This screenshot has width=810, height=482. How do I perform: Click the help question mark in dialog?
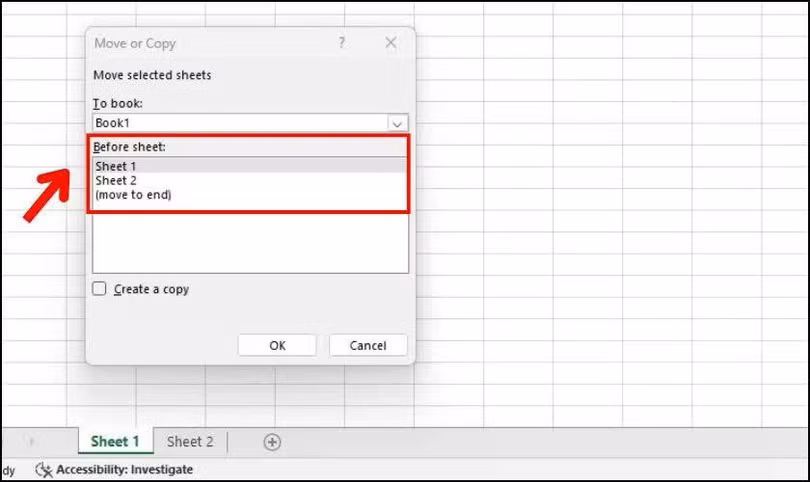(x=341, y=42)
